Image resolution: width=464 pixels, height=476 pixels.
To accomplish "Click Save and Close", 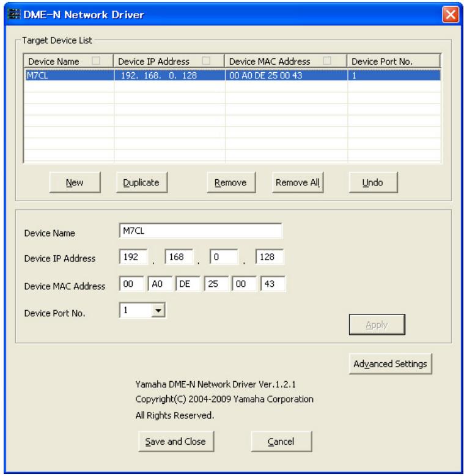I will [176, 441].
